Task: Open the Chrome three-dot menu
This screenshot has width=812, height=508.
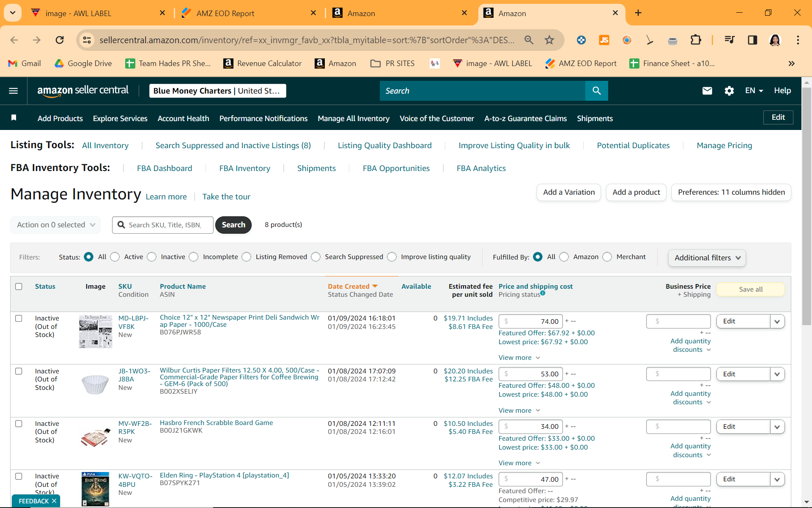Action: [798, 40]
